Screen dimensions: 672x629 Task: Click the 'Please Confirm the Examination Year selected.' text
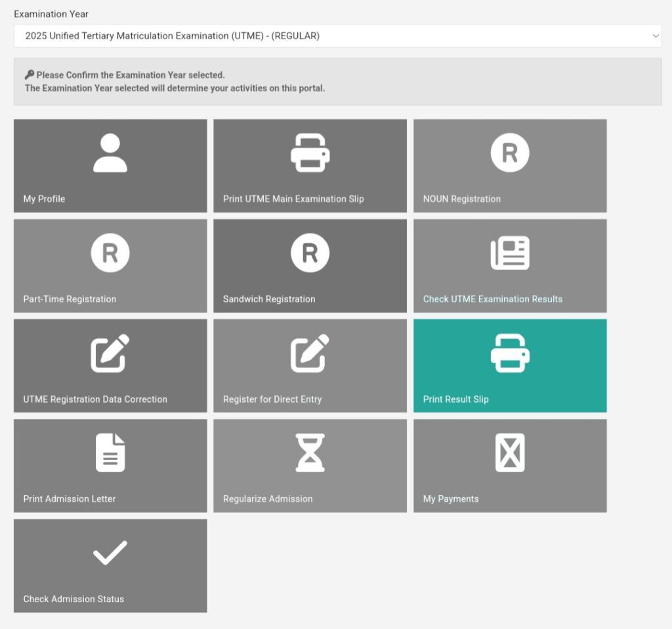(131, 75)
